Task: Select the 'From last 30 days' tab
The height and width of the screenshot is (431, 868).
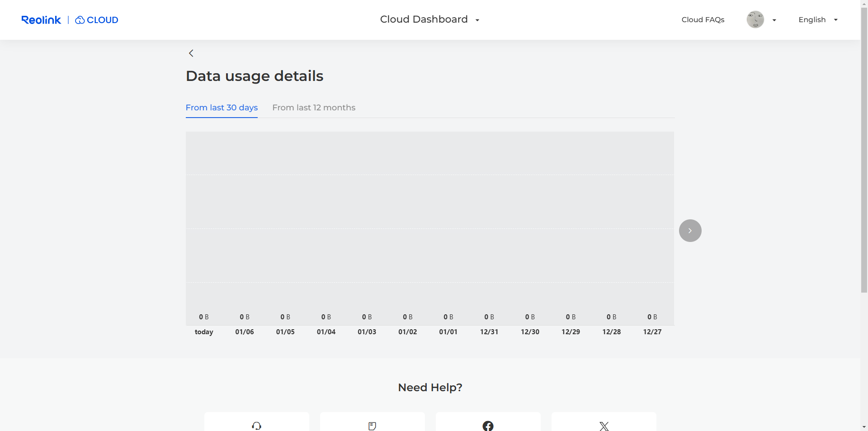Action: (222, 108)
